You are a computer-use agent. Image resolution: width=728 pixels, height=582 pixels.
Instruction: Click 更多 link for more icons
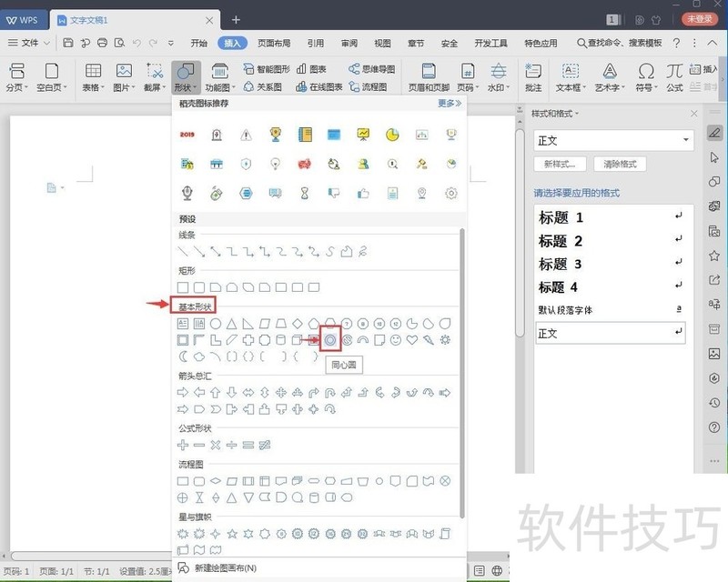[450, 103]
